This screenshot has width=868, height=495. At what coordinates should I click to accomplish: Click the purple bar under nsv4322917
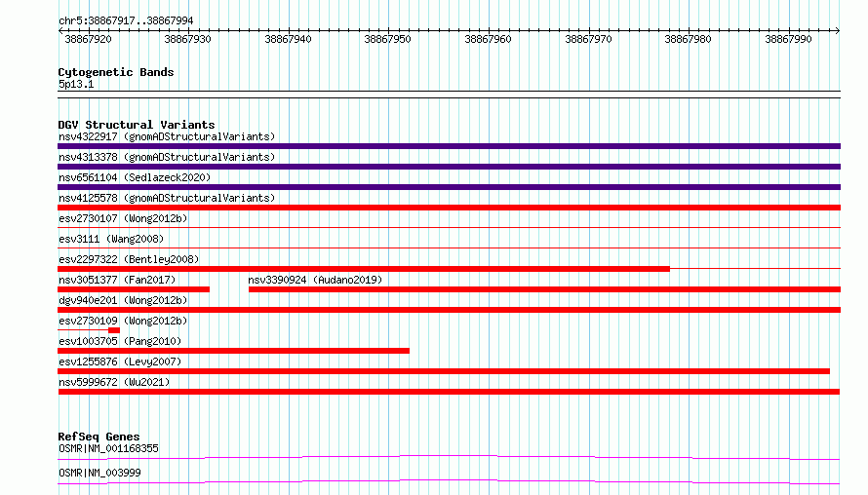449,146
